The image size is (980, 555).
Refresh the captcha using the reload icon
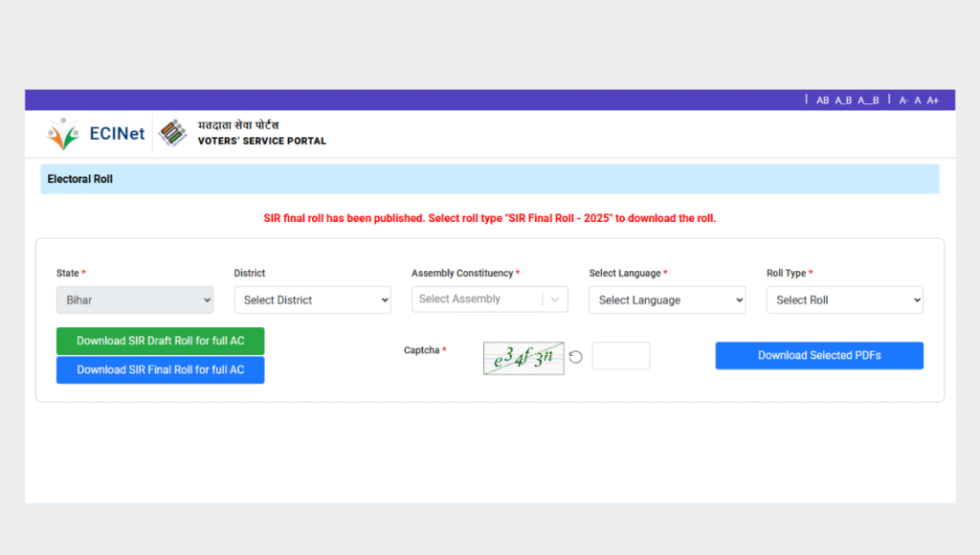tap(576, 357)
